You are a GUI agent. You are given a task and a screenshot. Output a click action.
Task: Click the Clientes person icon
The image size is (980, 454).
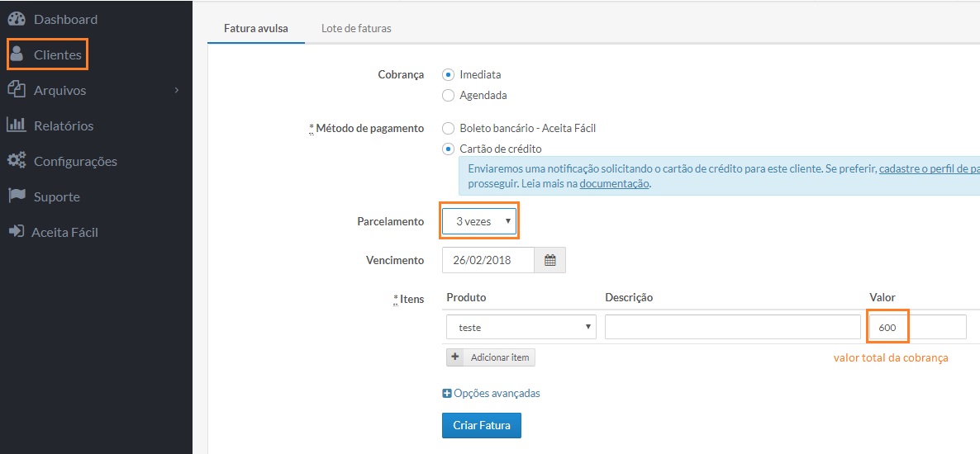pos(17,54)
